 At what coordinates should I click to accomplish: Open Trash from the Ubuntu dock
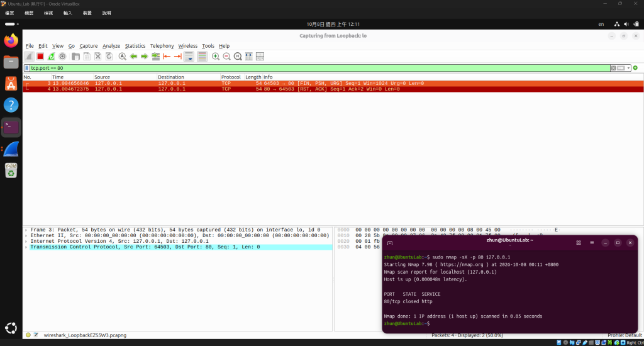11,170
